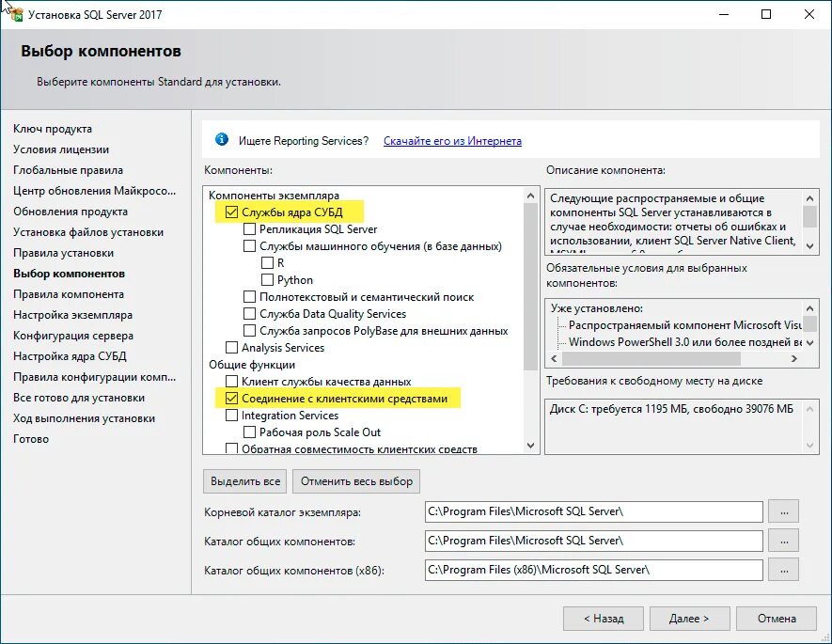The height and width of the screenshot is (644, 832).
Task: Select the Настройка экземпляра step
Action: pyautogui.click(x=72, y=315)
